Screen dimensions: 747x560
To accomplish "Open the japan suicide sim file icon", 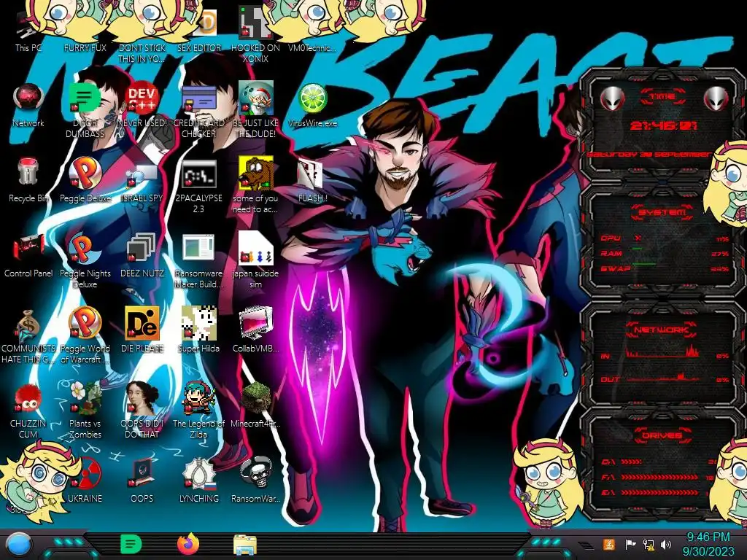I will click(x=256, y=261).
